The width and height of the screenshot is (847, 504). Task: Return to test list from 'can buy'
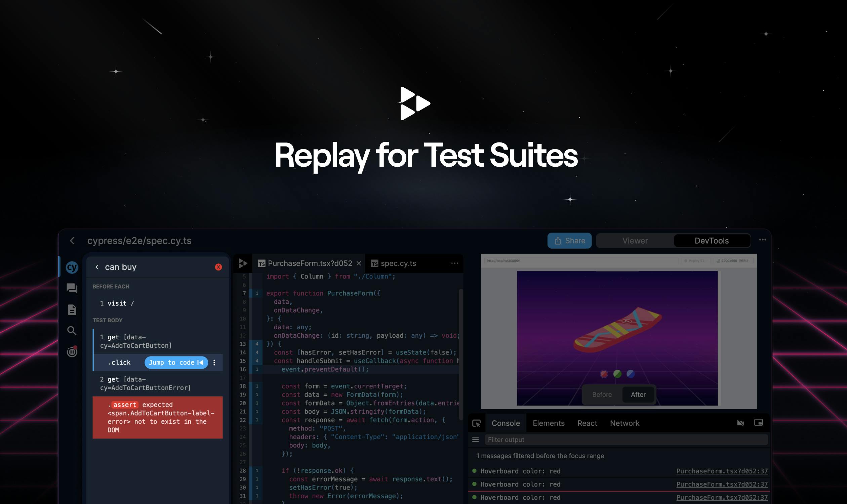[x=97, y=267]
